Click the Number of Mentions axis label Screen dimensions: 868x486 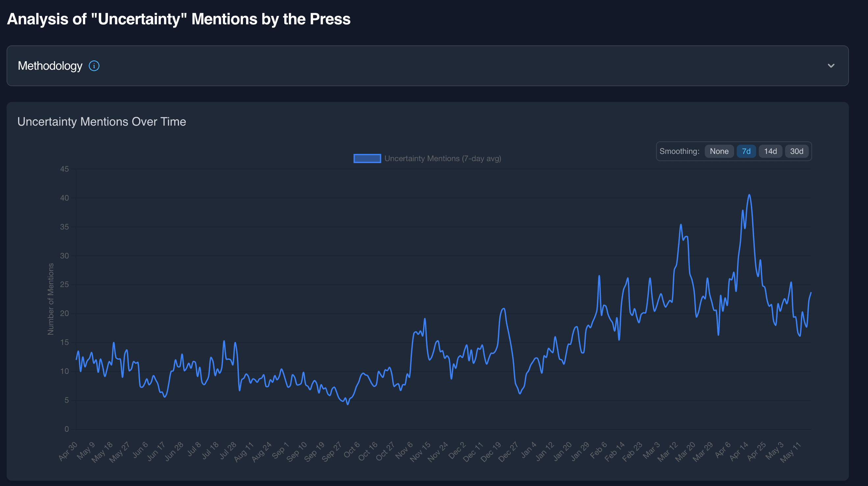[x=51, y=299]
